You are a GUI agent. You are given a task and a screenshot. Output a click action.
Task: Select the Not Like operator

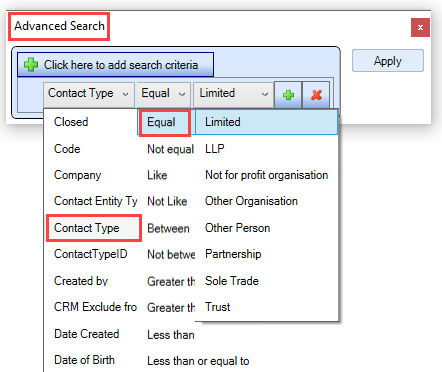[x=167, y=201]
